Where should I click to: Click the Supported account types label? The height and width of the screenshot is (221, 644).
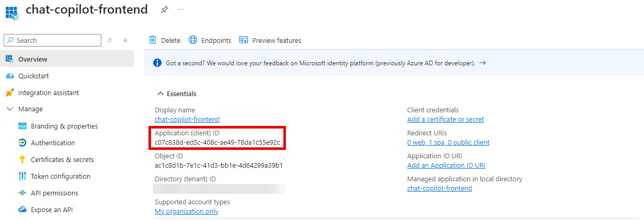click(192, 202)
